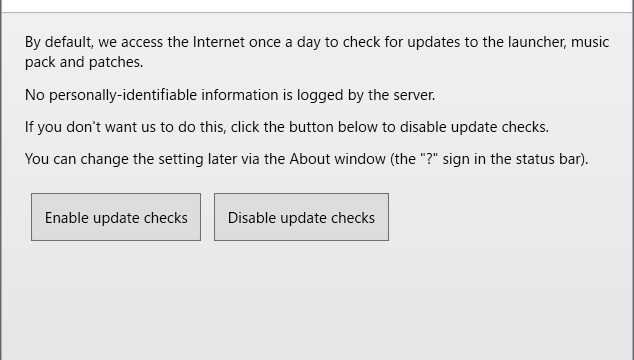Viewport: 634px width, 360px height.
Task: Click the "pack and patches." text line
Action: (84, 62)
